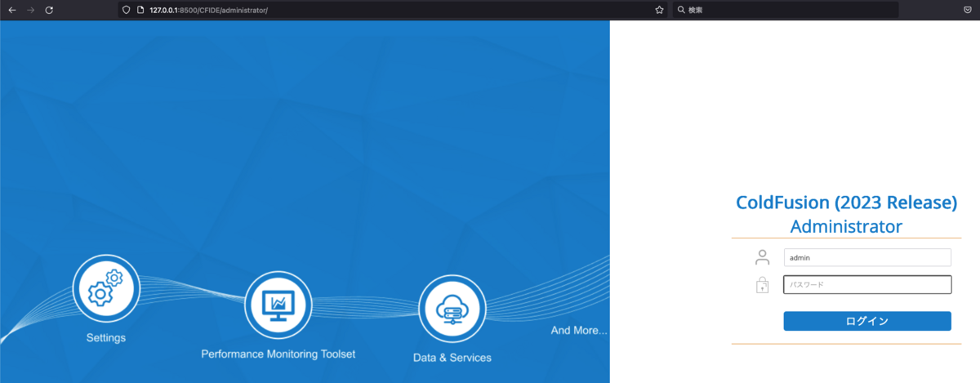Click the user silhouette icon
The height and width of the screenshot is (383, 980).
763,257
